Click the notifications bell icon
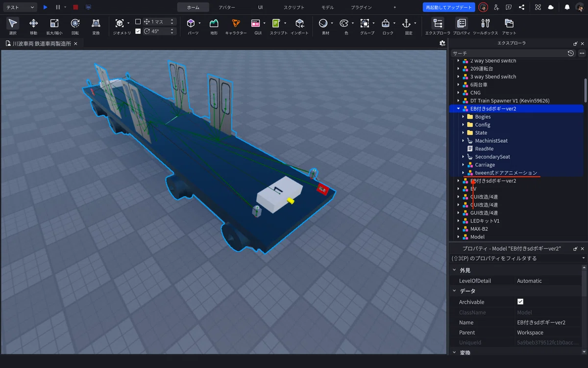The height and width of the screenshot is (368, 588). [x=567, y=7]
